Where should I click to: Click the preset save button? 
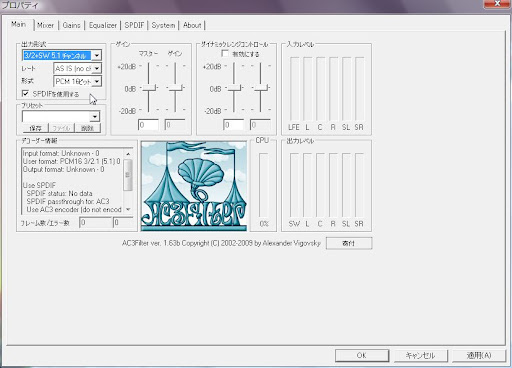pos(35,128)
